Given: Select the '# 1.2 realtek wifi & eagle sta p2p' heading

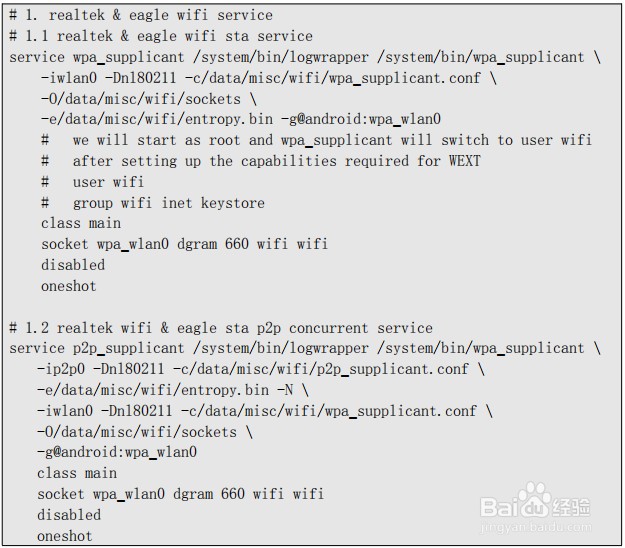Looking at the screenshot, I should [x=221, y=328].
